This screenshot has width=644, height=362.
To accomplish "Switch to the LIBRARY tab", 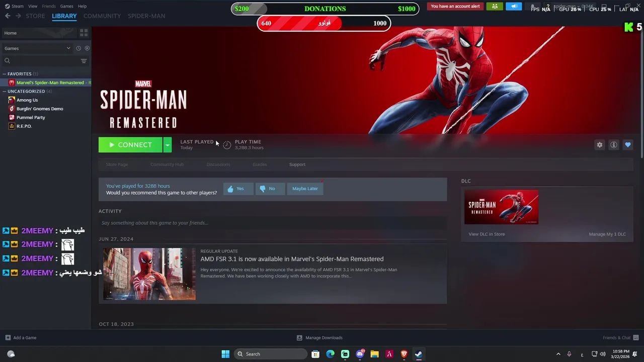I will [x=64, y=16].
